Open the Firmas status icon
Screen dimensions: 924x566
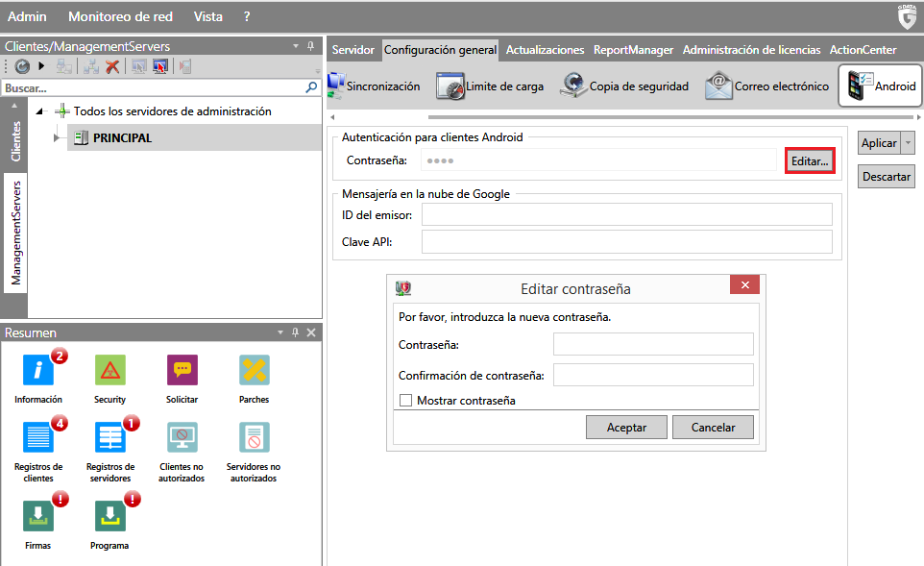pos(38,516)
